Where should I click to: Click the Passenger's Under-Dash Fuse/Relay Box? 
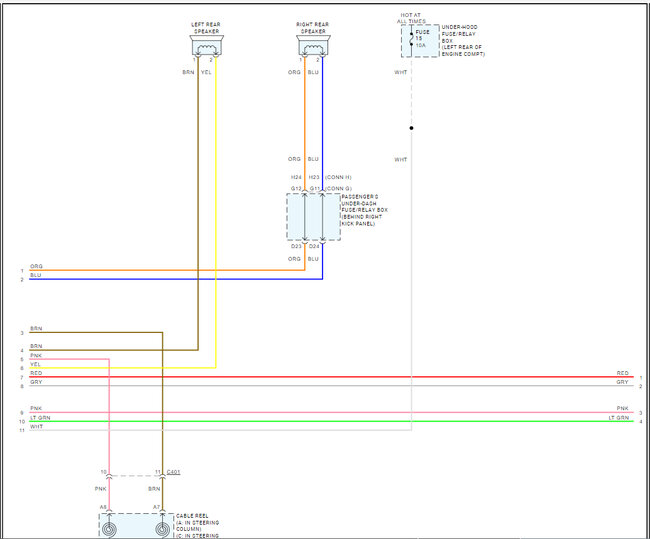(x=313, y=217)
